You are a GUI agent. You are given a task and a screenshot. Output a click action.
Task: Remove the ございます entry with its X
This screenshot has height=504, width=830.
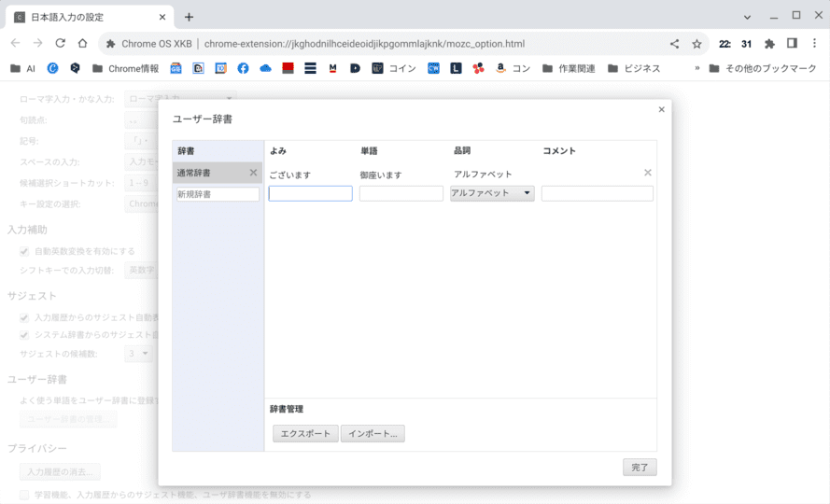click(x=647, y=173)
